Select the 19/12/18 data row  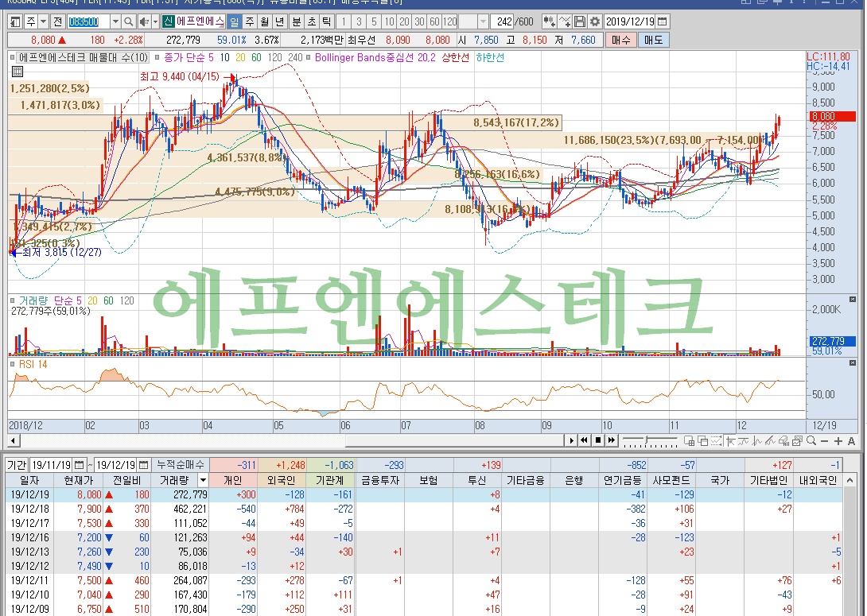[x=423, y=509]
